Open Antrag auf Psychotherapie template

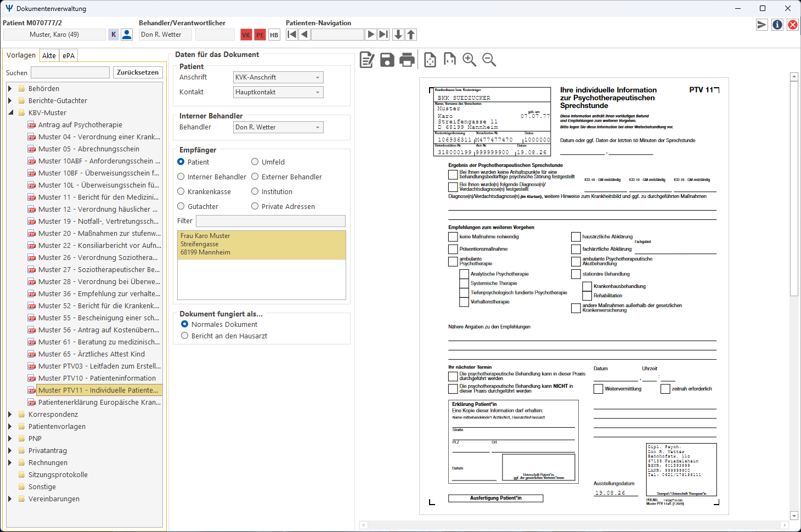click(80, 124)
